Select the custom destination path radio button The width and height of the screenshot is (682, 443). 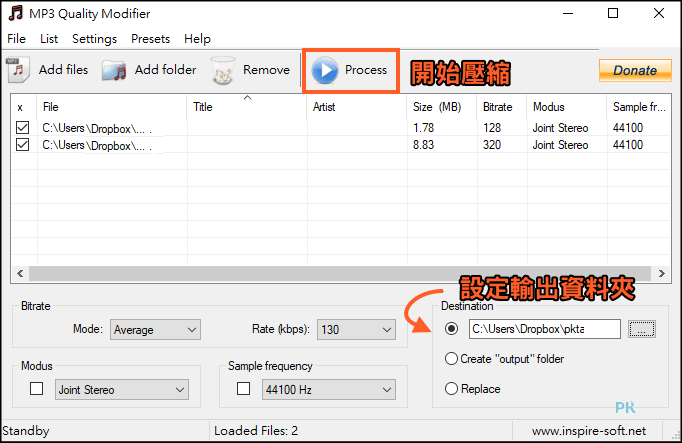point(451,329)
